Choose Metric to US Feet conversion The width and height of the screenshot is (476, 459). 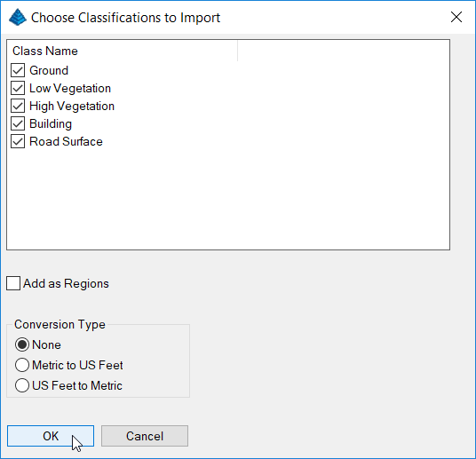click(22, 365)
